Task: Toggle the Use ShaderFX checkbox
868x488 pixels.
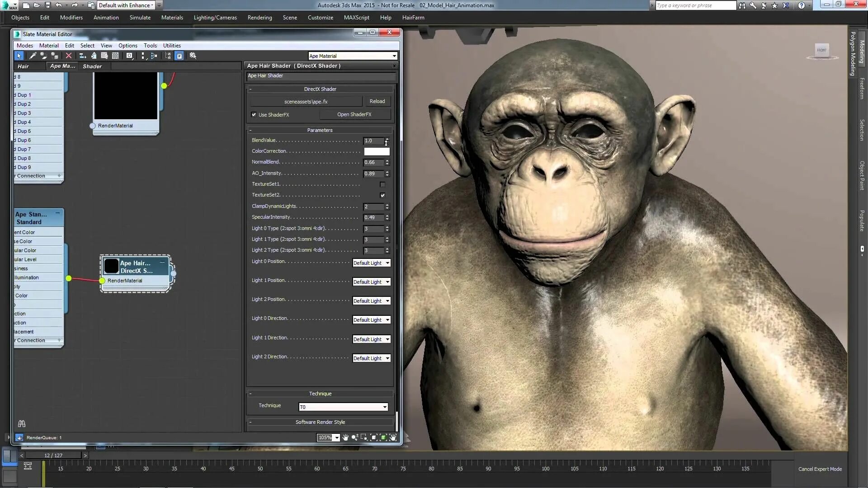Action: [254, 115]
